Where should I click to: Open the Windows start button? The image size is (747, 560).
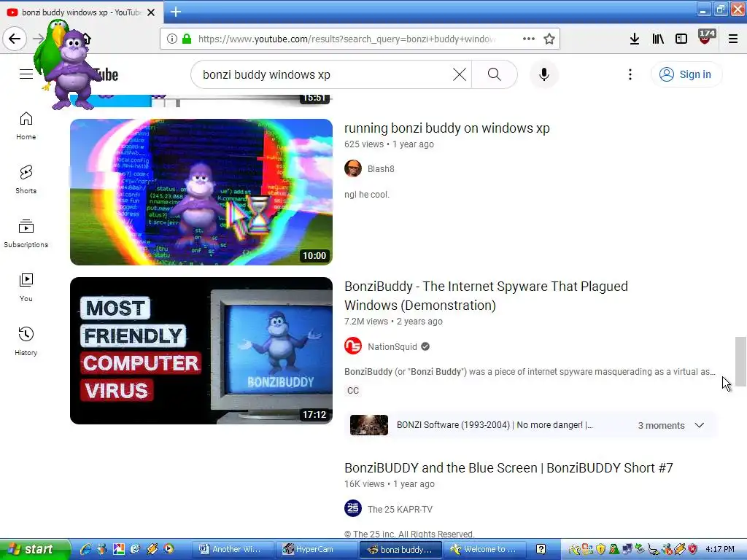pyautogui.click(x=35, y=550)
